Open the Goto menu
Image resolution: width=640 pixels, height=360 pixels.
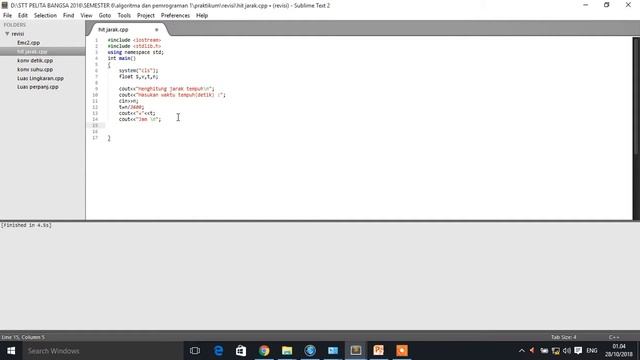(x=105, y=16)
